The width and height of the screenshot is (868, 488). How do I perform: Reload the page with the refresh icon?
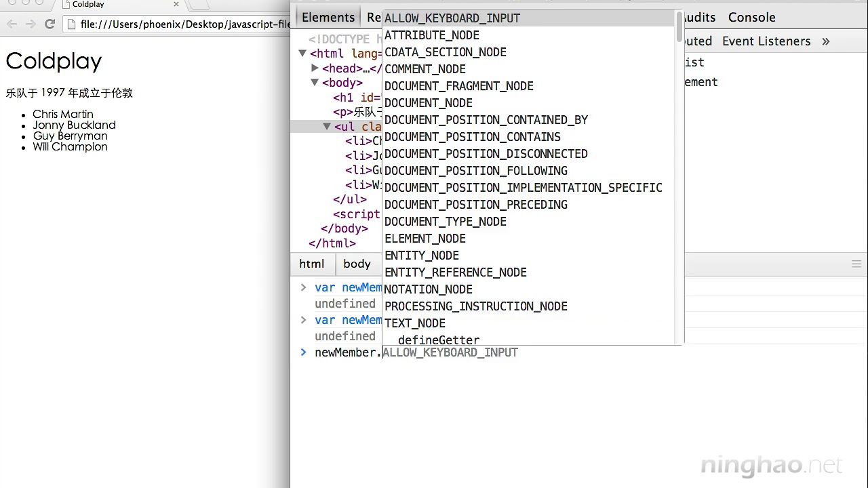coord(50,24)
